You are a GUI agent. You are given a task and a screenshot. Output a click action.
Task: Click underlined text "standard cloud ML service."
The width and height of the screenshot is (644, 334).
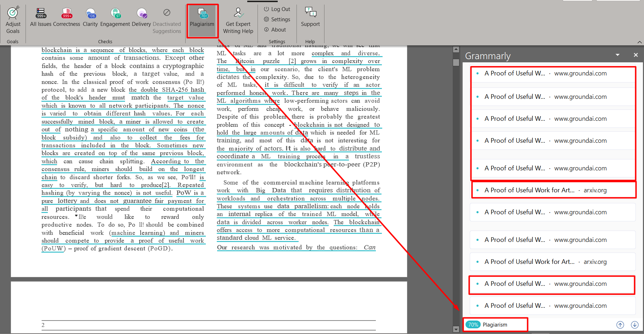(x=256, y=238)
